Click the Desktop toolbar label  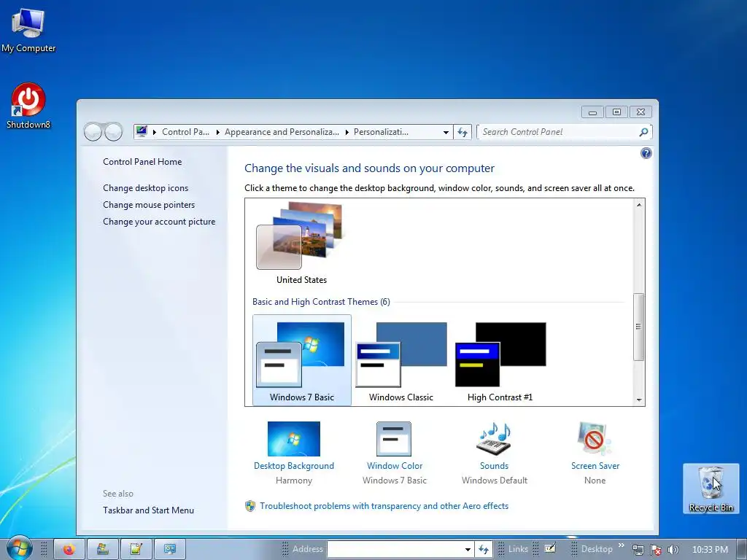[597, 549]
